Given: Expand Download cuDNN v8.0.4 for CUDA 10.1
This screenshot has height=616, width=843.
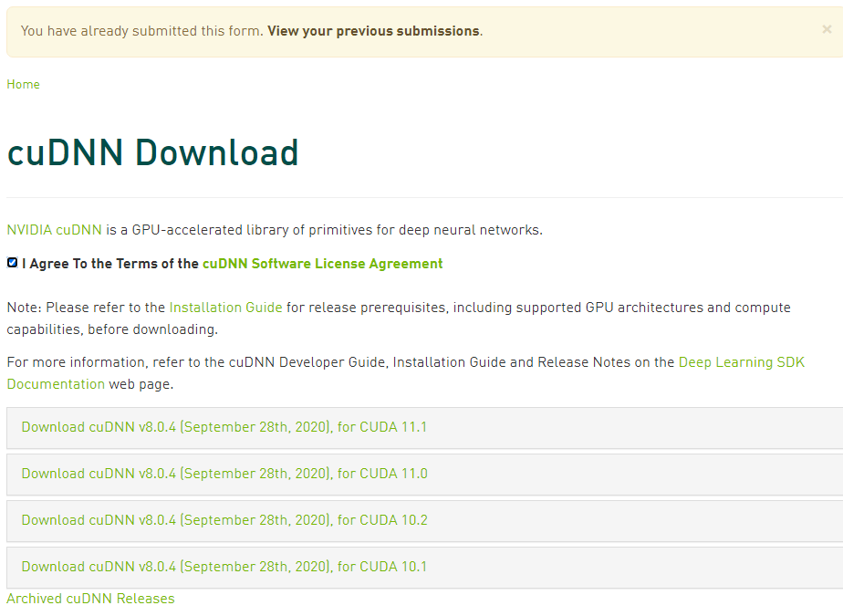Looking at the screenshot, I should click(425, 567).
